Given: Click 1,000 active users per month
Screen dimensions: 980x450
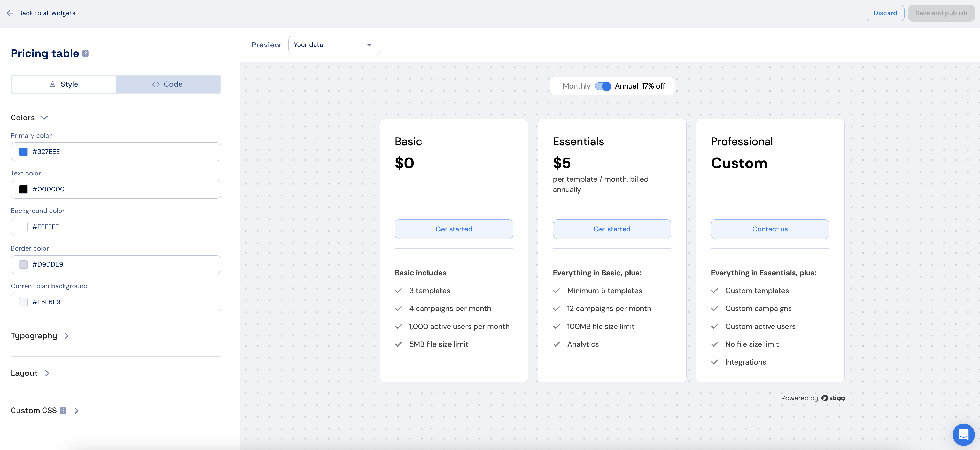Looking at the screenshot, I should 459,326.
